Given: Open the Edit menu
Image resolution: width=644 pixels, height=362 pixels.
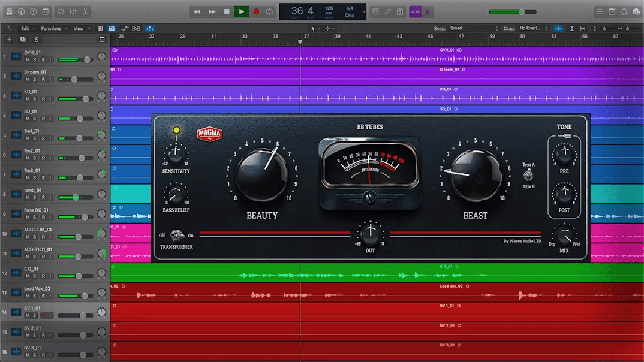Looking at the screenshot, I should click(x=28, y=28).
